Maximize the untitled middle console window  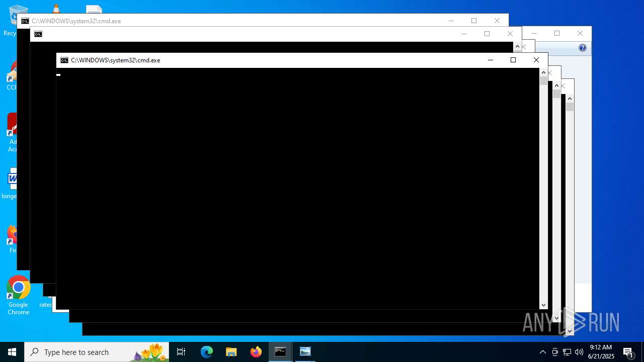pos(487,34)
